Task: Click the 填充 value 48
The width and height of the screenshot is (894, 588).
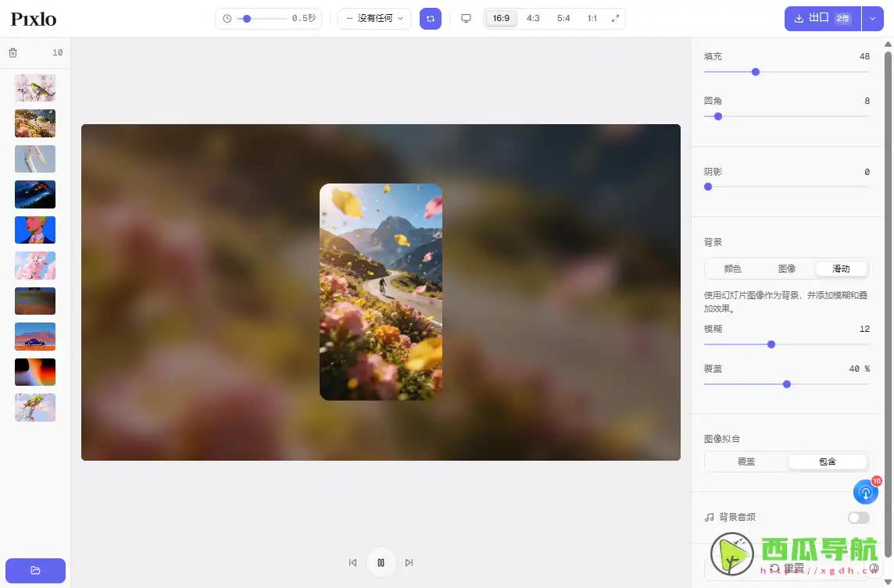Action: (864, 56)
